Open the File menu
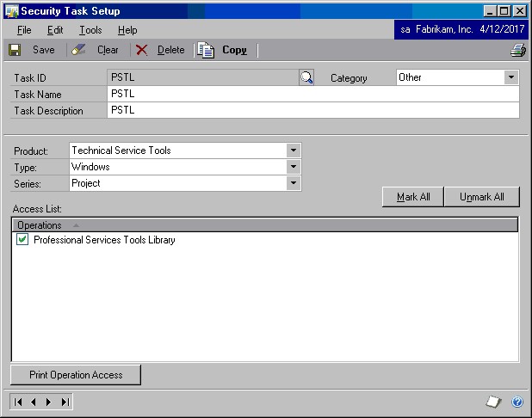This screenshot has height=418, width=532. pos(24,30)
